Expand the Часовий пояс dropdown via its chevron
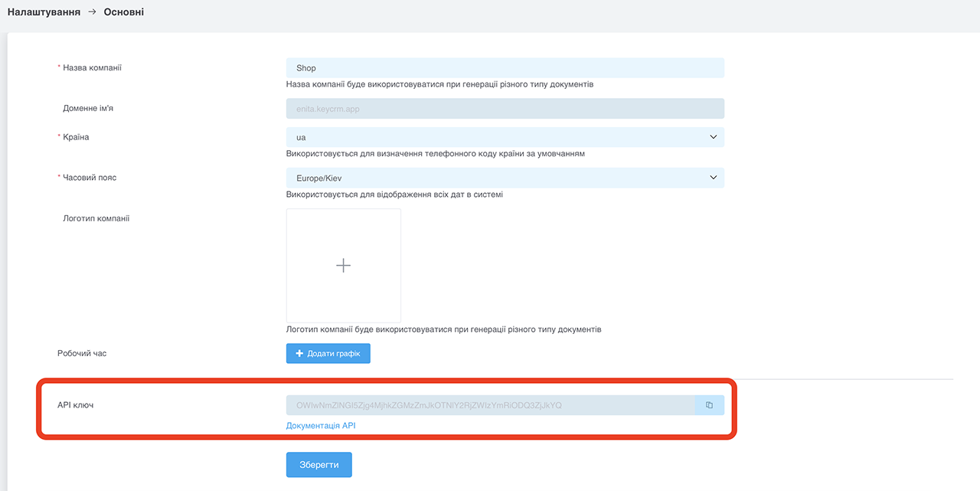This screenshot has height=491, width=980. (x=714, y=178)
